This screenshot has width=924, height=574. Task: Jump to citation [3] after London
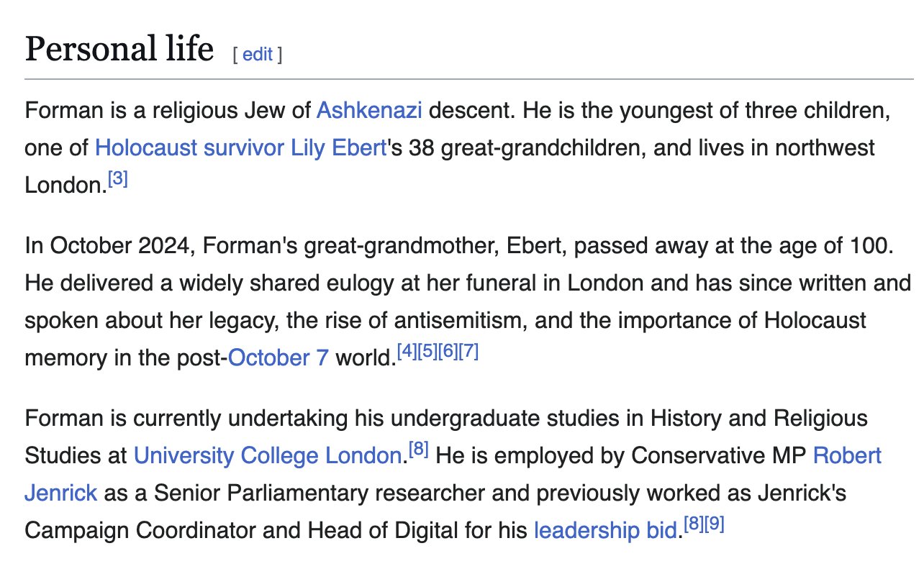(x=117, y=180)
